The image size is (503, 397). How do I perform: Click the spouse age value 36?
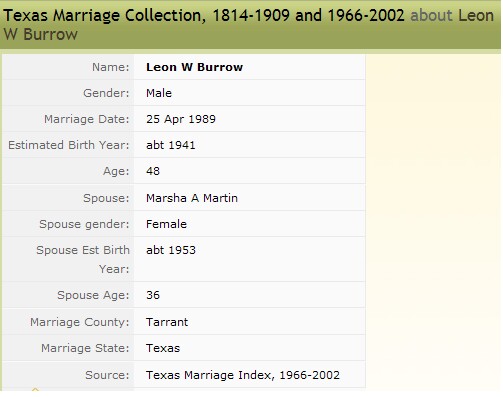(153, 295)
